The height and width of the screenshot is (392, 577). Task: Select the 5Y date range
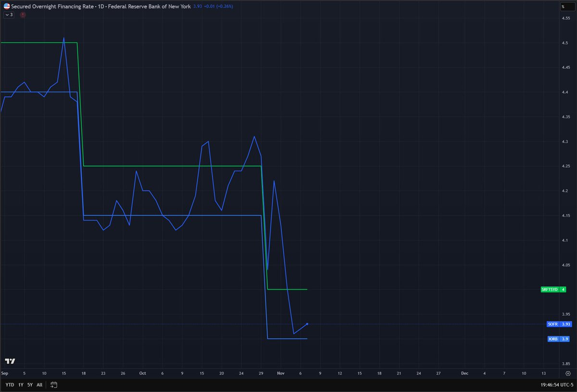[30, 385]
